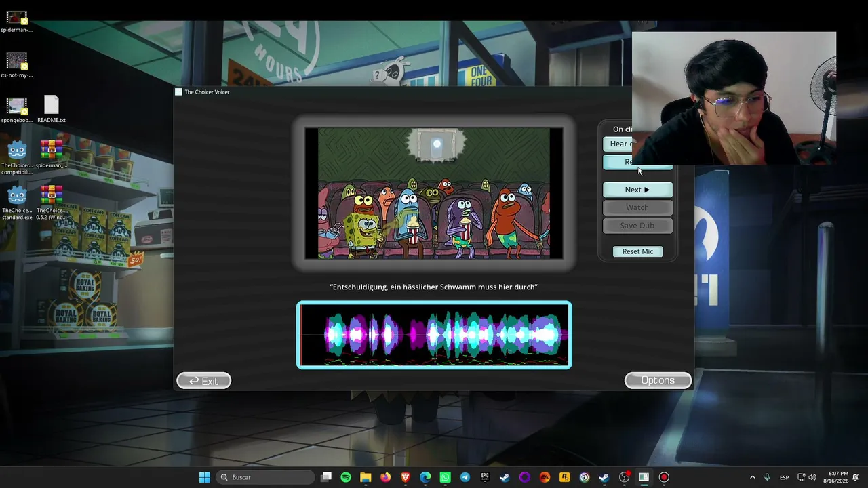Open File Explorer from the taskbar

366,477
